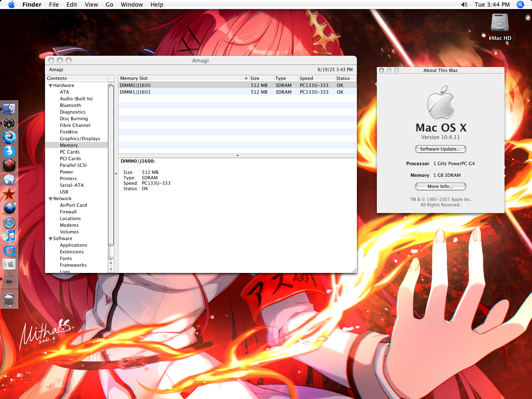Select Fibre Channel in Contents
Image resolution: width=532 pixels, height=399 pixels.
pos(75,125)
